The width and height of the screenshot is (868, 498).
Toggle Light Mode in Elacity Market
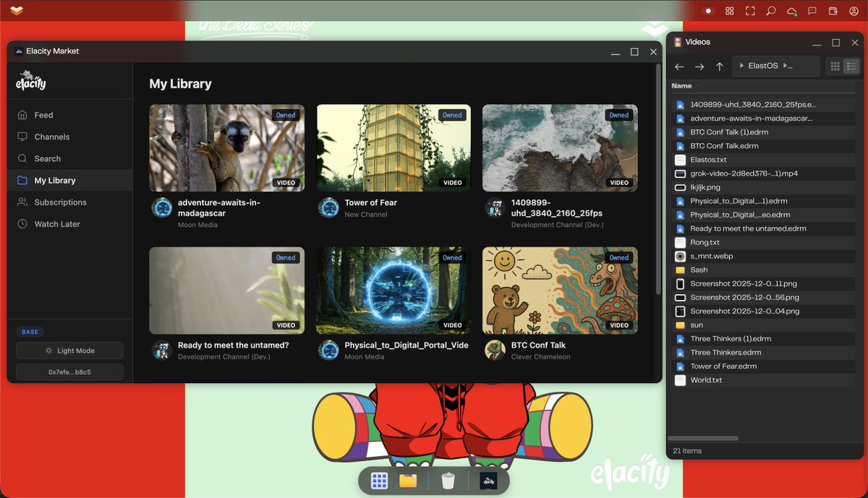70,351
